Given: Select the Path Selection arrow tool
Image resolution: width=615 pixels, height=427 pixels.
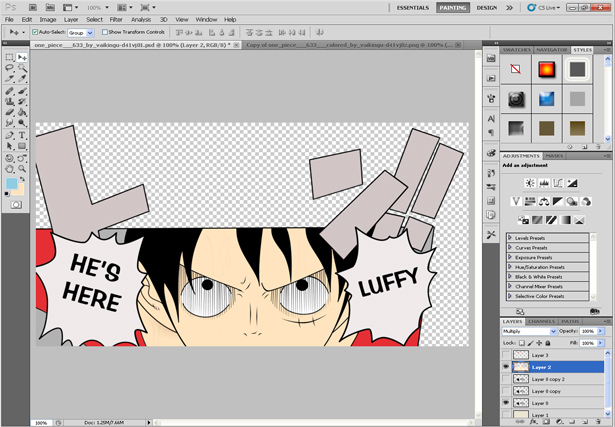Looking at the screenshot, I should click(10, 146).
